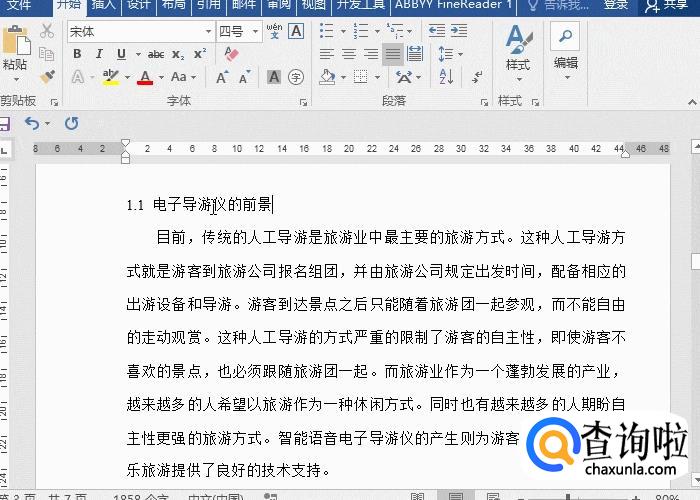Toggle underline formatting

(x=121, y=54)
